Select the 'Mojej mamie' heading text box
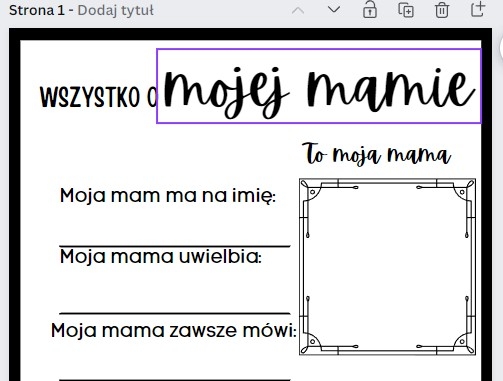 coord(319,86)
